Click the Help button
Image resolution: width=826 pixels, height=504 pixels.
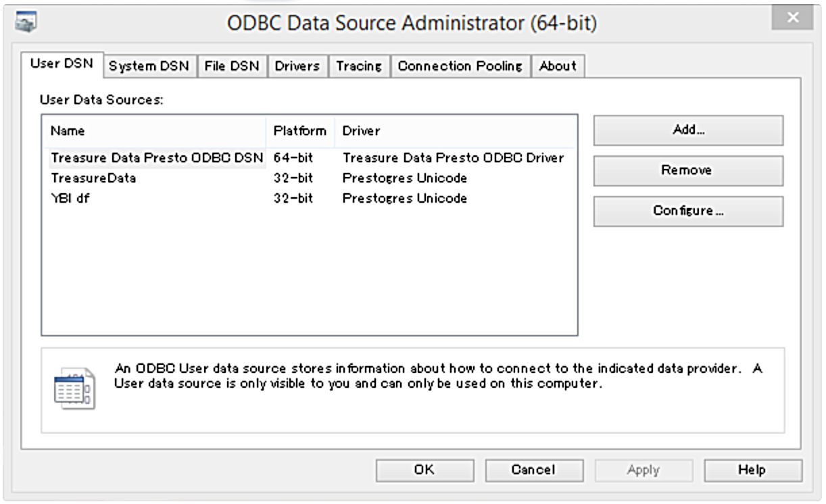tap(752, 470)
